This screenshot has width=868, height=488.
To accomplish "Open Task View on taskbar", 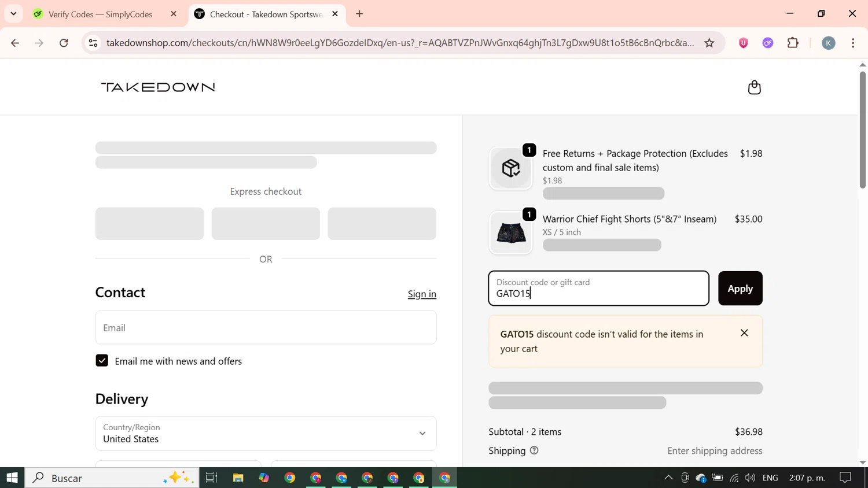I will click(x=211, y=478).
